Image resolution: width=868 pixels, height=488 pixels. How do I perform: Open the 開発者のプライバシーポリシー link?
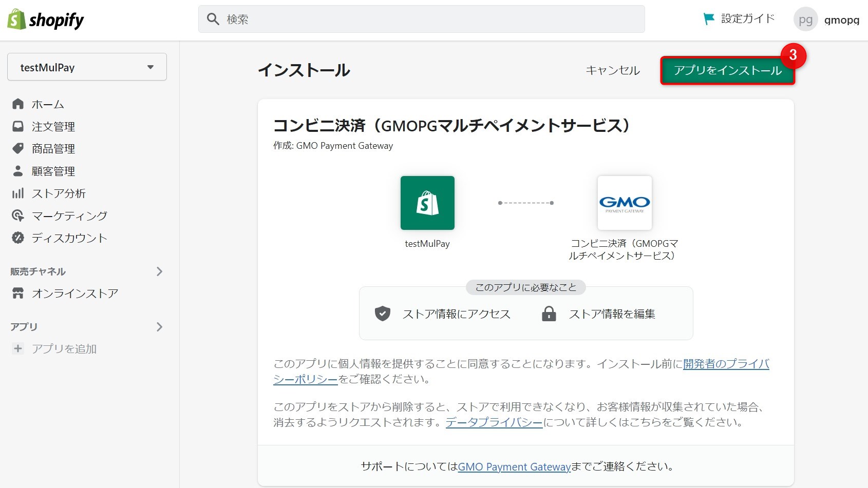725,364
